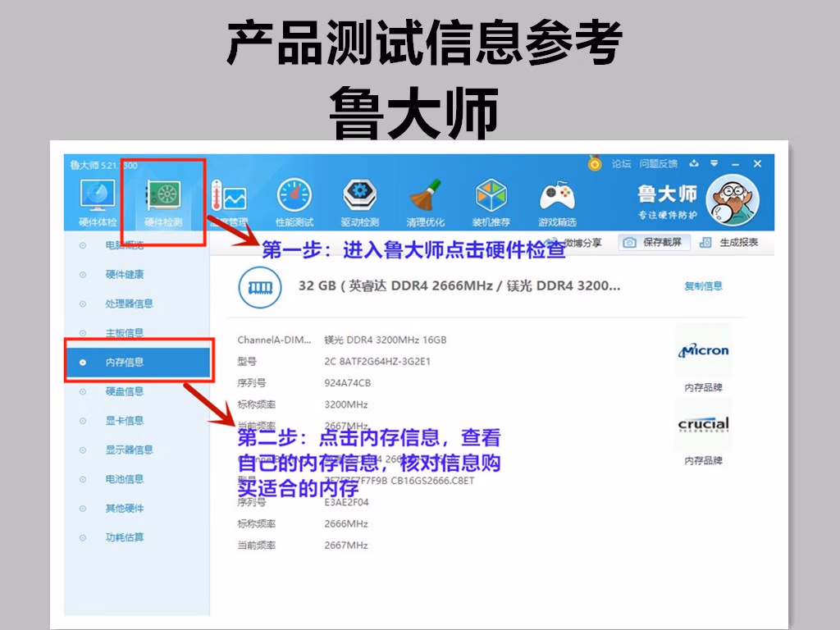Image resolution: width=840 pixels, height=630 pixels.
Task: Click the 2666MHz rated frequency value
Action: click(x=346, y=524)
